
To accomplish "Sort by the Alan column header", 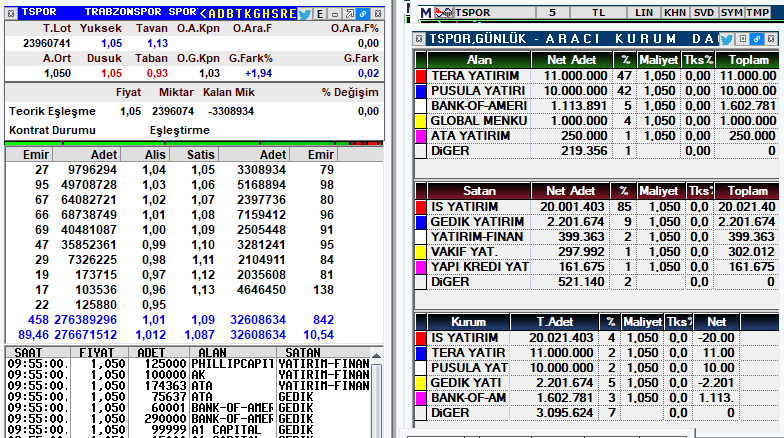I will [x=479, y=60].
